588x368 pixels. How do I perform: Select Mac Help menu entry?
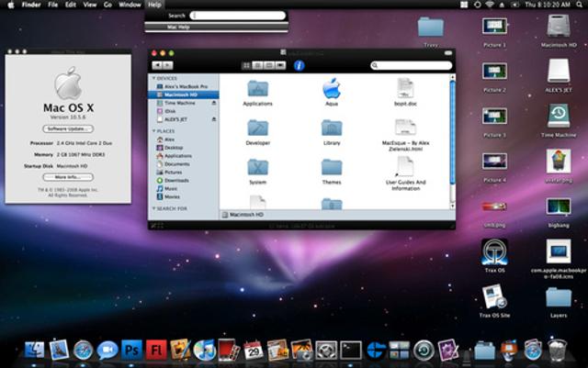[x=179, y=28]
